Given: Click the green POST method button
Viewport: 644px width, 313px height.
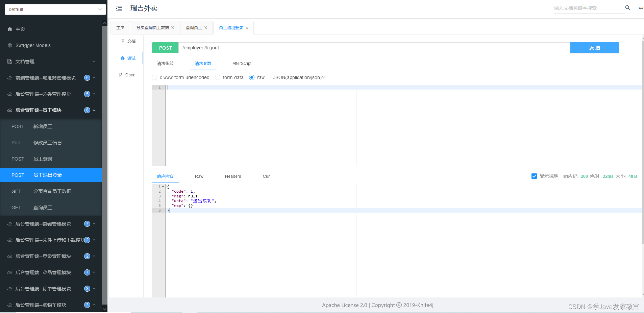Looking at the screenshot, I should tap(165, 48).
